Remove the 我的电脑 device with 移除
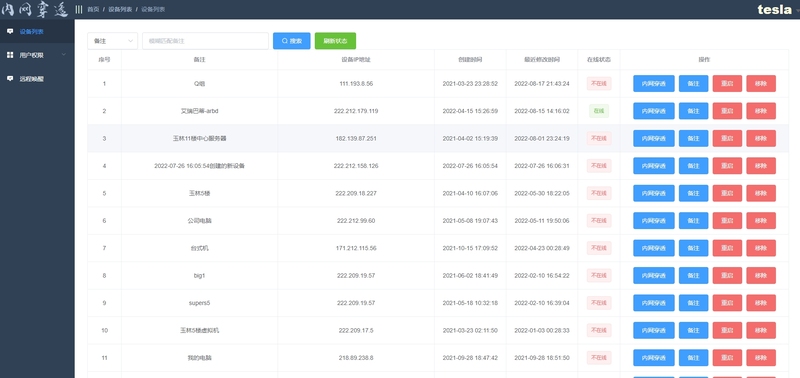Viewport: 800px width, 378px height. (761, 358)
